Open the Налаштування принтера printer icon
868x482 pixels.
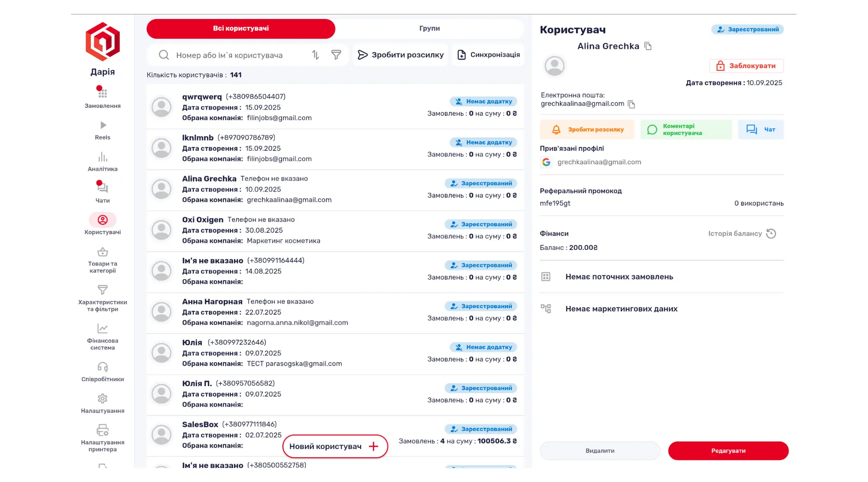(x=103, y=430)
